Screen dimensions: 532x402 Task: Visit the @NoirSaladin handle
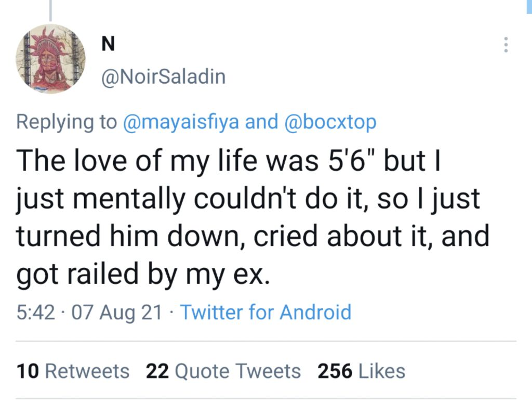pos(164,76)
